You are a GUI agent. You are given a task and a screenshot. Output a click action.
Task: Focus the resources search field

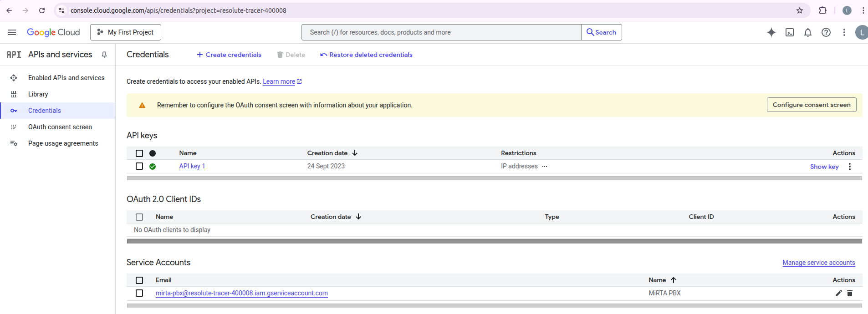coord(441,32)
